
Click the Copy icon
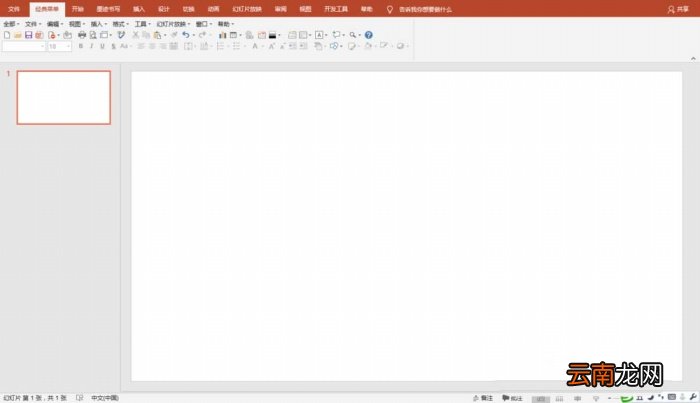click(146, 35)
